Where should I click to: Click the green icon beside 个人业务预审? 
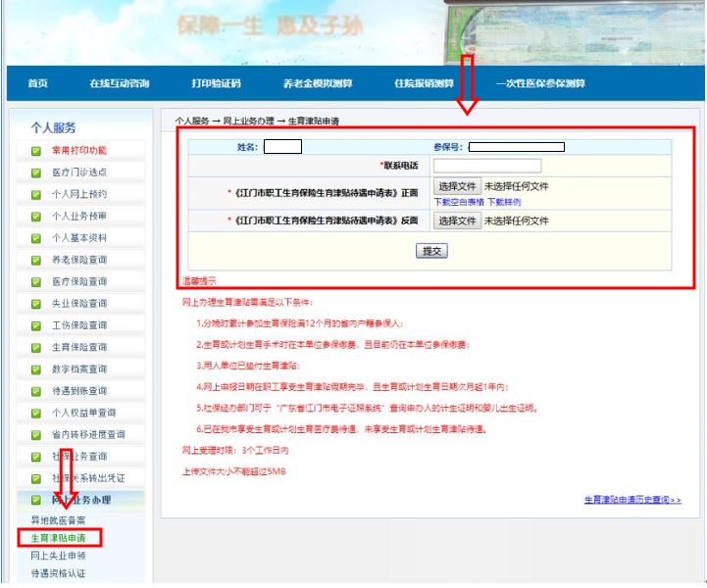point(36,217)
